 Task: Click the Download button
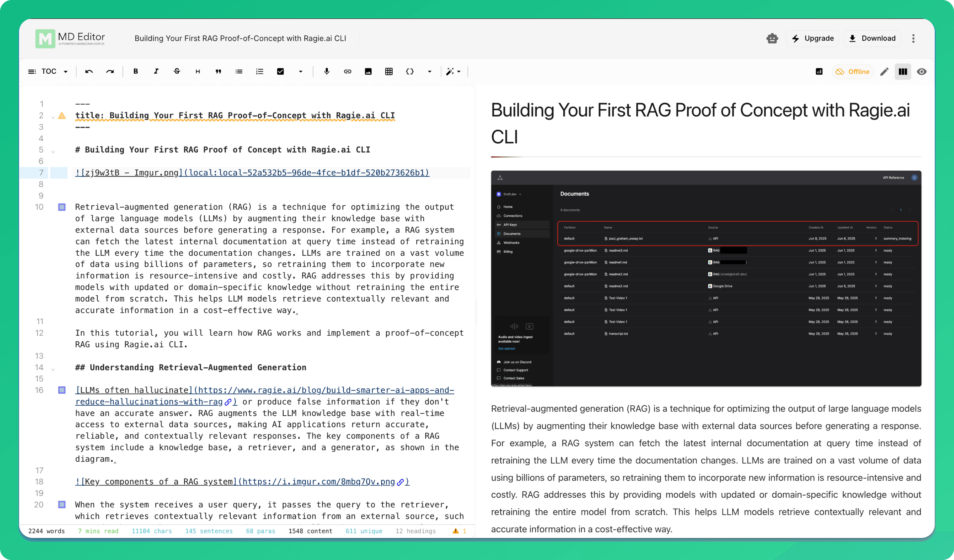click(872, 38)
